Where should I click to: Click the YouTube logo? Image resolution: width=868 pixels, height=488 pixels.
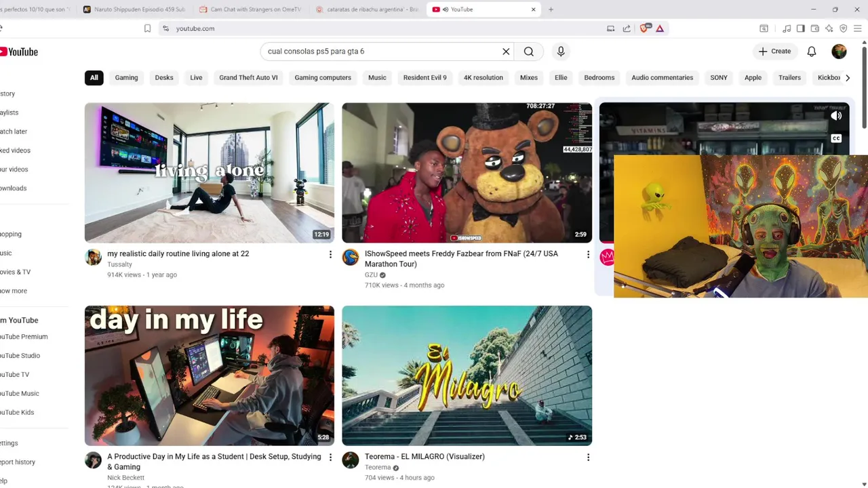click(18, 52)
